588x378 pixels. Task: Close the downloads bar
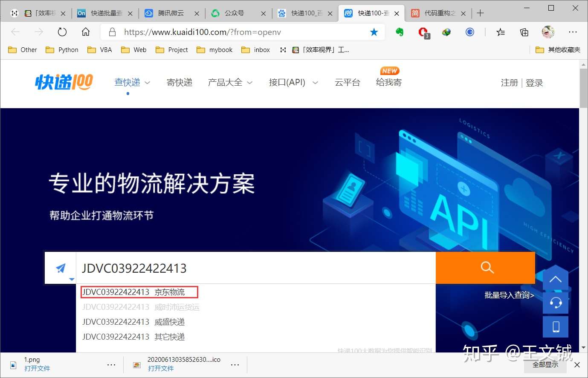coord(576,365)
